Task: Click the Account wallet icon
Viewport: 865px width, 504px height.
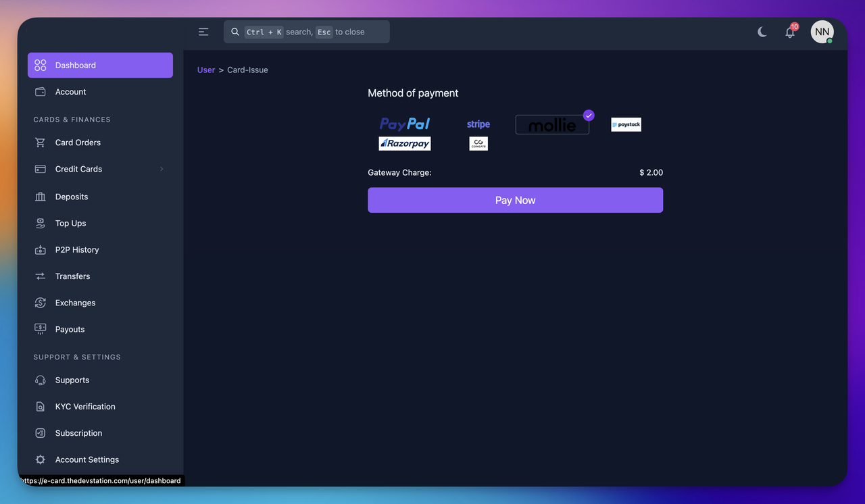Action: coord(41,92)
